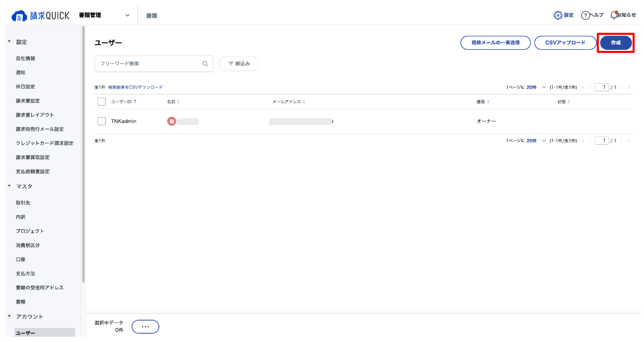Open 内訳 in sidebar
The width and height of the screenshot is (644, 342).
[21, 217]
